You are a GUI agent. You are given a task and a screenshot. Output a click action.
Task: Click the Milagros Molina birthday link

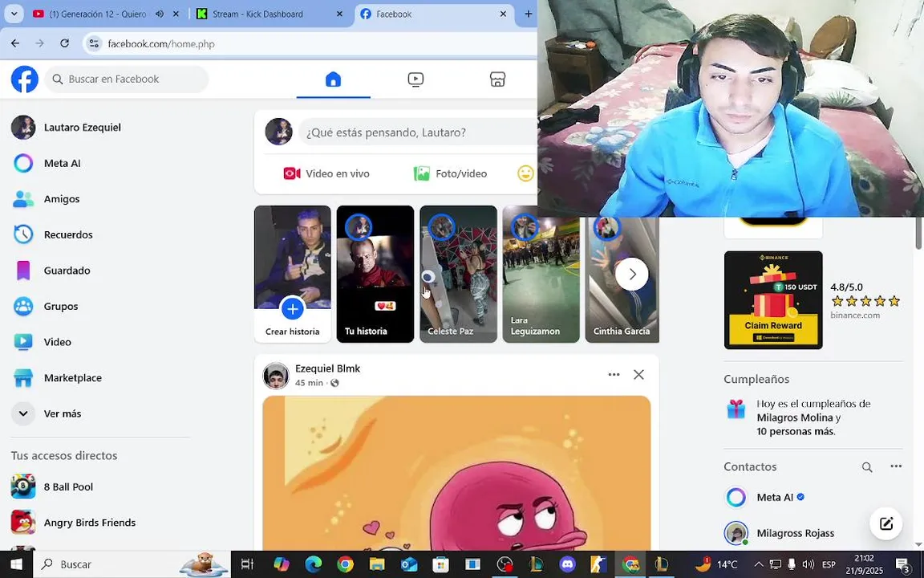pos(795,417)
